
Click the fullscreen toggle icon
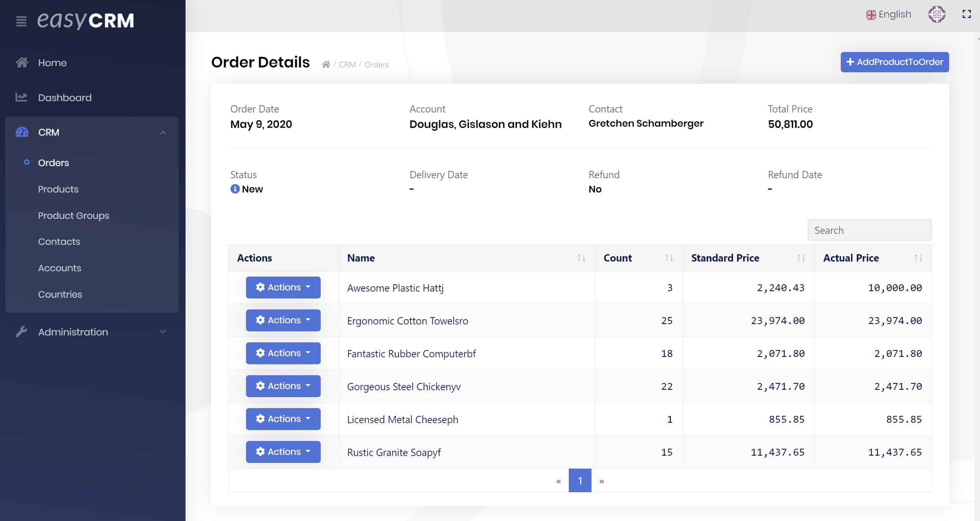pyautogui.click(x=967, y=14)
